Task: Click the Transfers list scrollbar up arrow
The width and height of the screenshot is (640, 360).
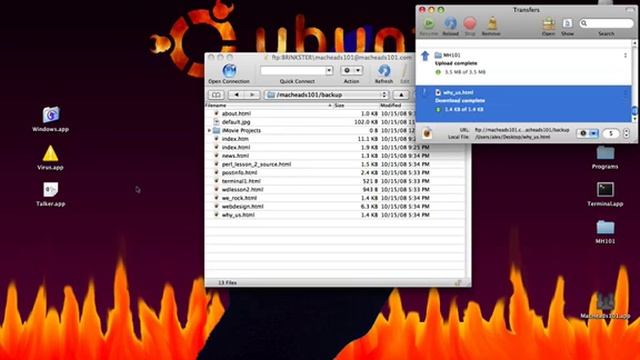Action: pyautogui.click(x=635, y=43)
